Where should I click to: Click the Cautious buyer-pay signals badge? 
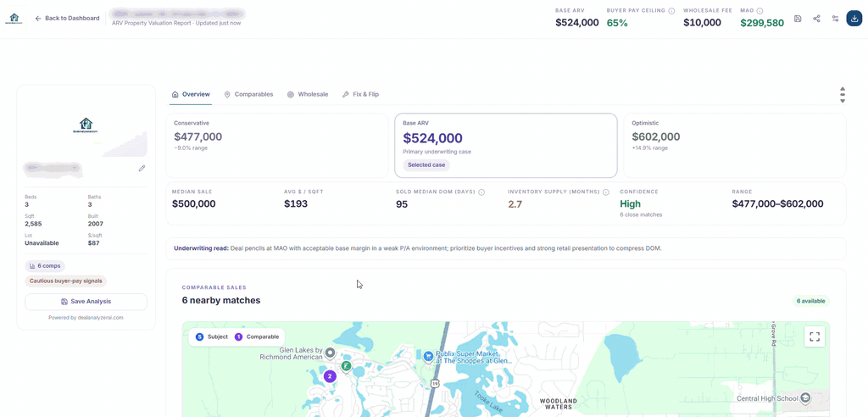tap(66, 281)
